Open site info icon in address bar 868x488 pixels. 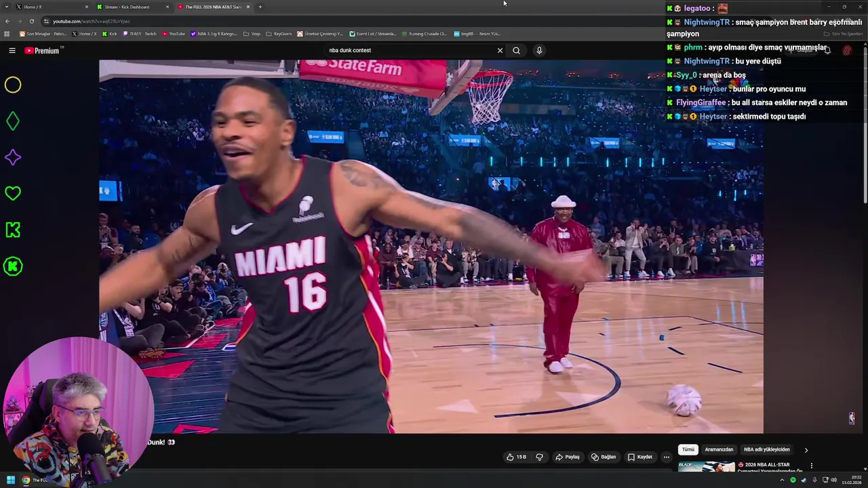46,21
